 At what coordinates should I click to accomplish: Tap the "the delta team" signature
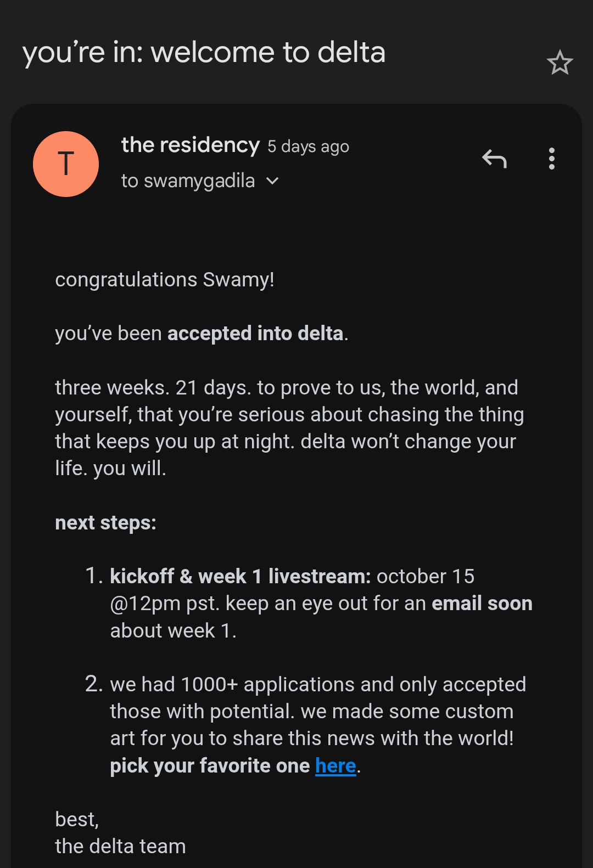tap(120, 846)
